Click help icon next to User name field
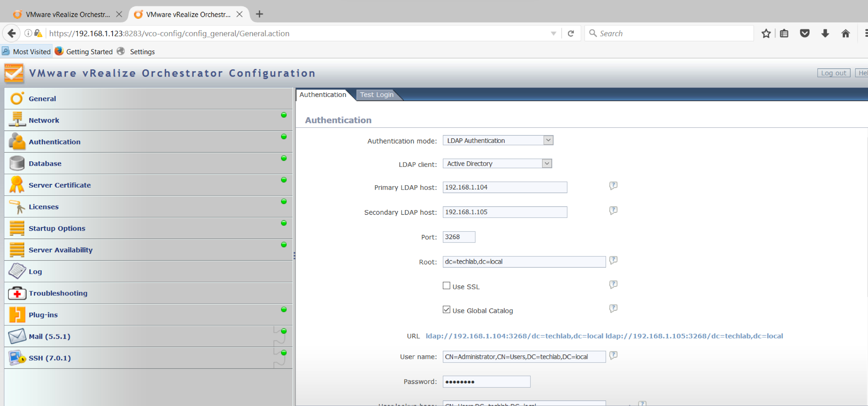868x406 pixels. click(x=613, y=355)
